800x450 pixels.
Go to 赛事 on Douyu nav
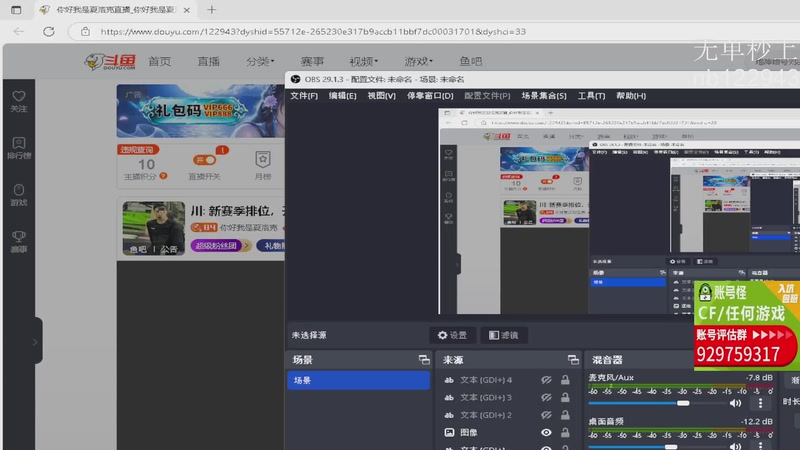tap(312, 61)
